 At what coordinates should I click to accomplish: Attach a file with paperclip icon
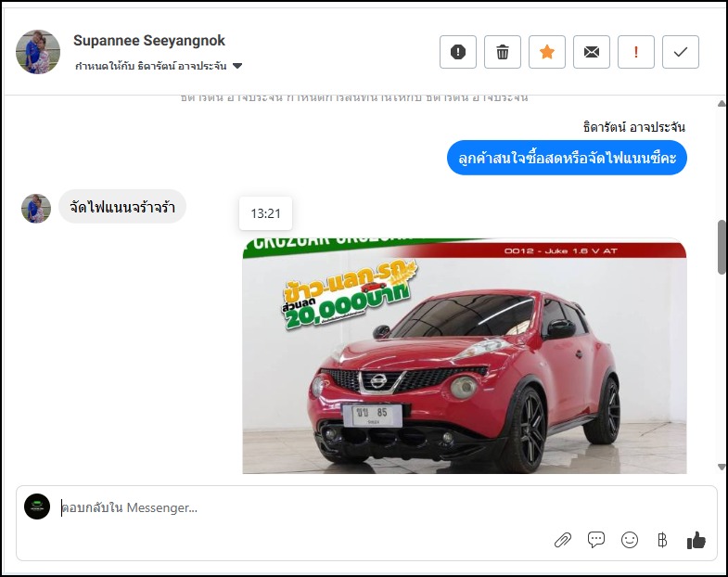(563, 540)
